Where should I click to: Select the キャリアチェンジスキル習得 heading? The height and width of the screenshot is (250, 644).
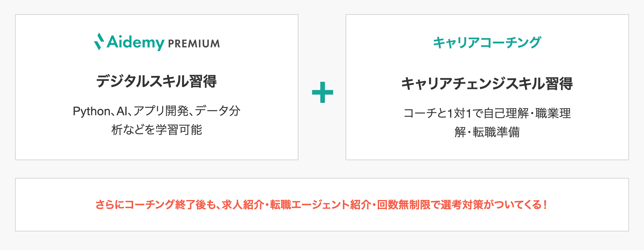(487, 83)
